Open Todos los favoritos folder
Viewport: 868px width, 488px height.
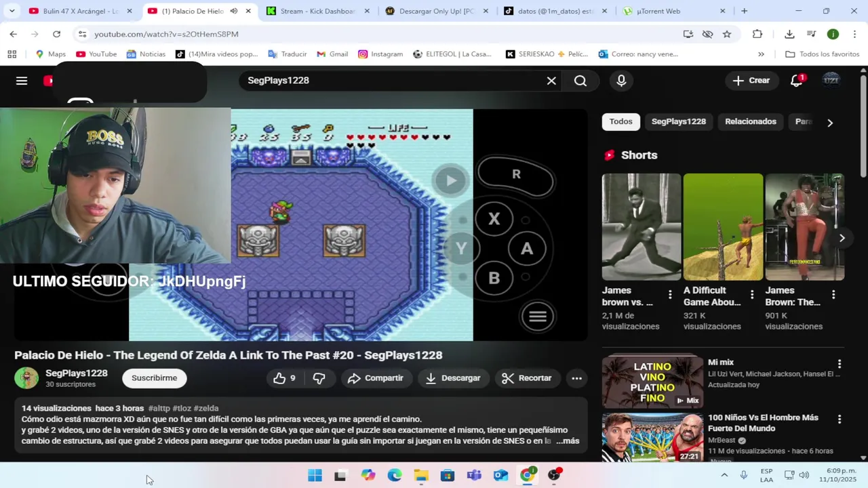pos(822,54)
